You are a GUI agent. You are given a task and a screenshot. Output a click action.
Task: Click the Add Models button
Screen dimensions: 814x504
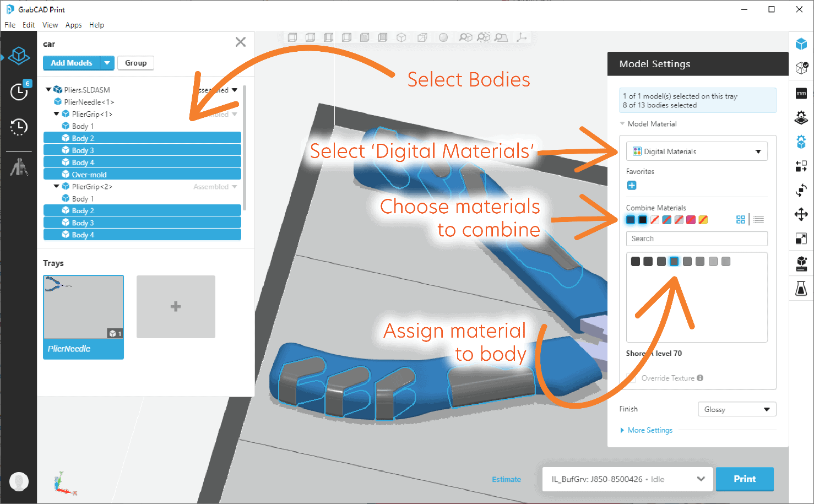coord(72,63)
